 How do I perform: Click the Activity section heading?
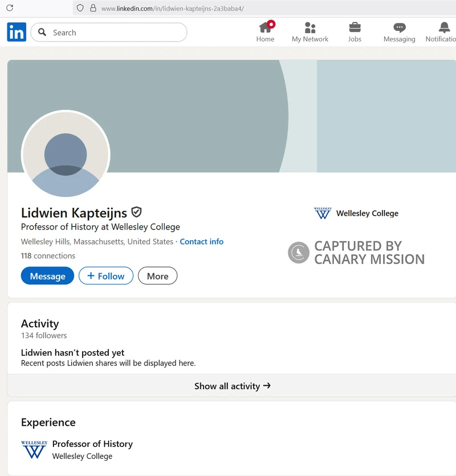point(40,323)
